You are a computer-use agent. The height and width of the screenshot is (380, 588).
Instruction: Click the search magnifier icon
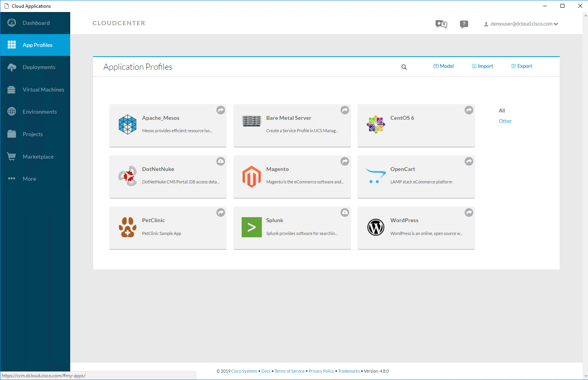[x=404, y=67]
